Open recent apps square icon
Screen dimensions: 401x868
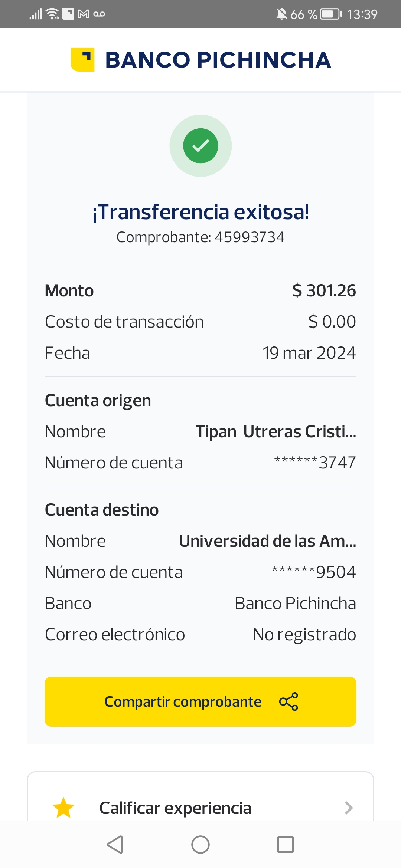(x=286, y=845)
